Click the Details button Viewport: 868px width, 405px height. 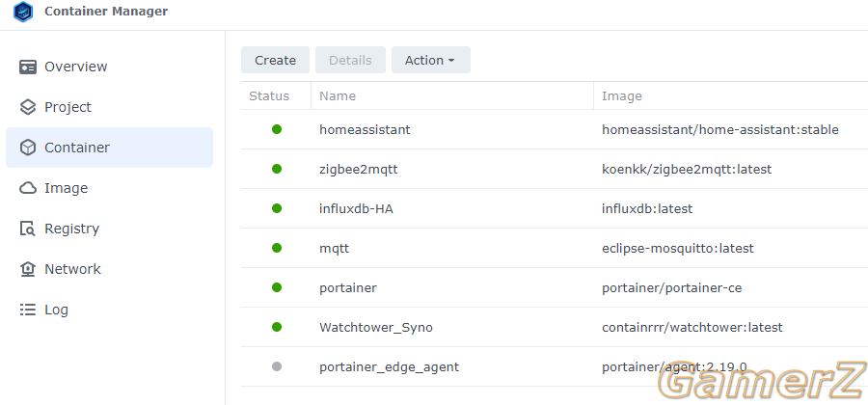pyautogui.click(x=350, y=60)
